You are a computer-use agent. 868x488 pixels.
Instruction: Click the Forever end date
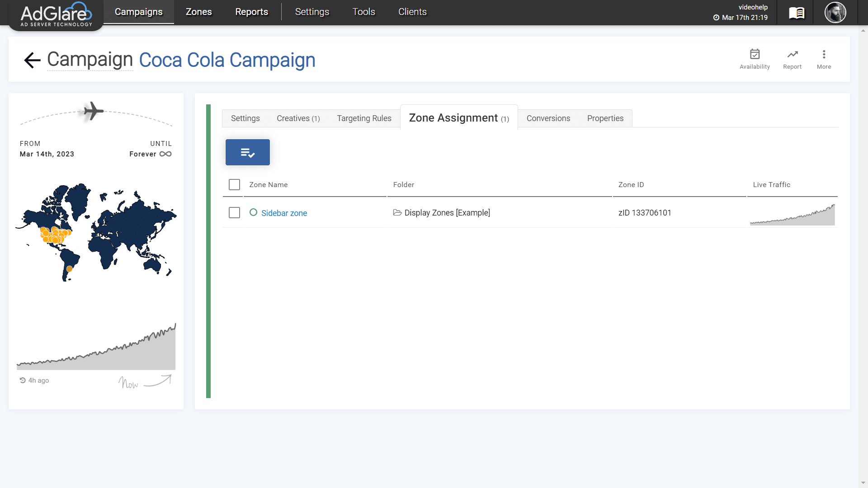(142, 154)
